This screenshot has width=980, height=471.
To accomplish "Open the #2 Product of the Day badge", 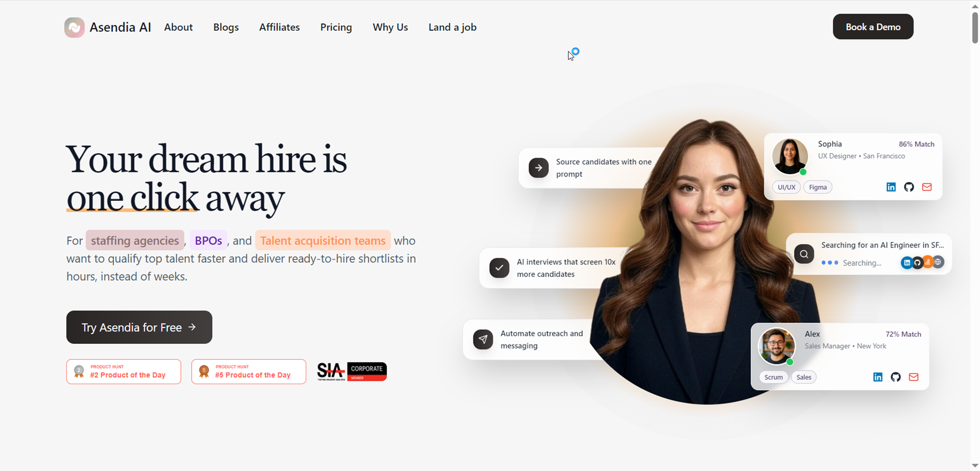I will tap(124, 372).
